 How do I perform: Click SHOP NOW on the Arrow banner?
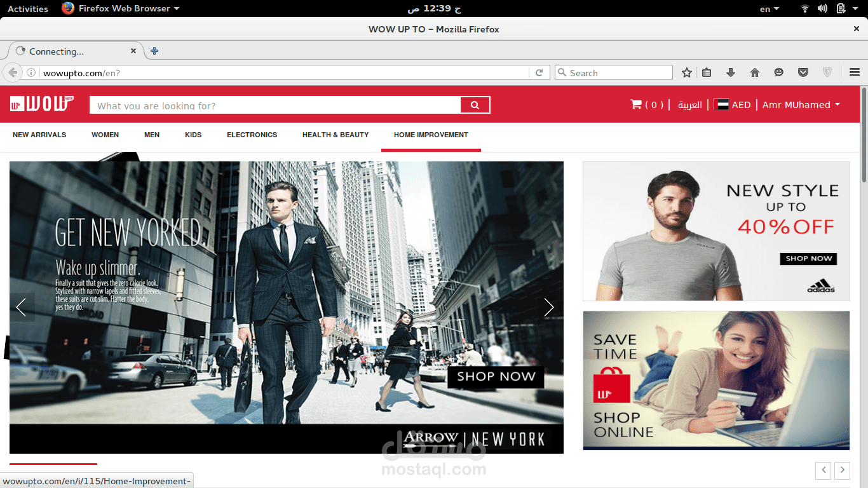[496, 376]
